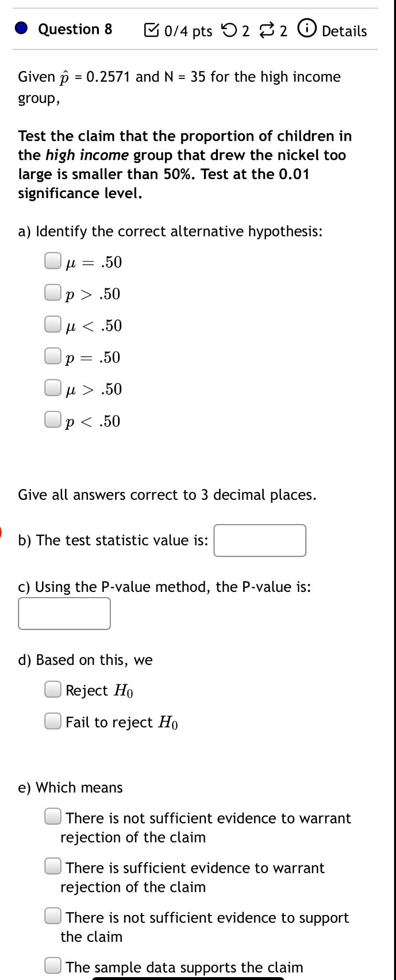This screenshot has height=980, width=396.
Task: Click the points checkmark icon
Action: point(151,31)
